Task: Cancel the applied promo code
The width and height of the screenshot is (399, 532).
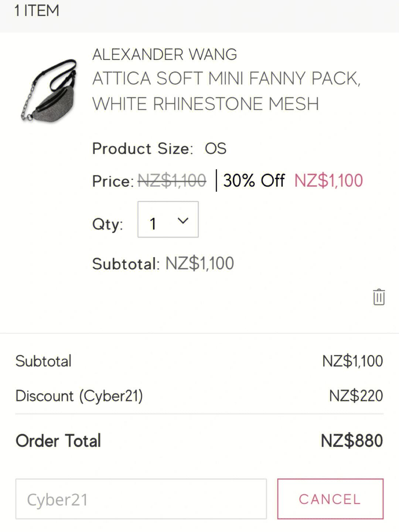Action: click(330, 499)
